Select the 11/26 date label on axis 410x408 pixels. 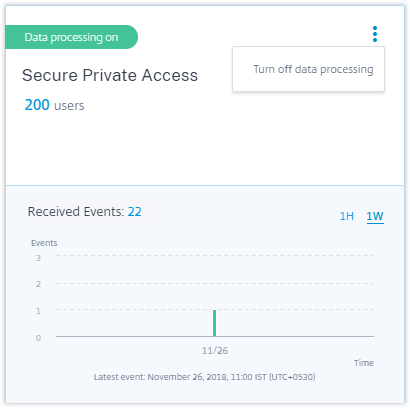click(x=215, y=351)
